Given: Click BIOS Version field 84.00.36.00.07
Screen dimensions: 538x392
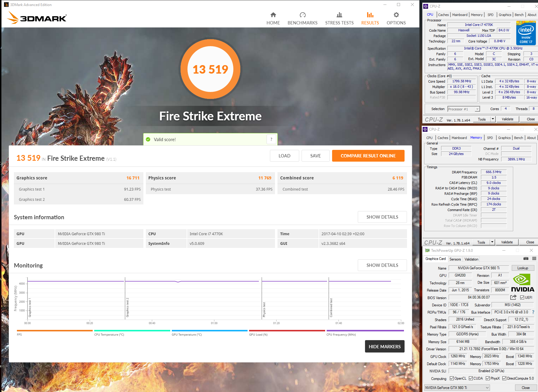Looking at the screenshot, I should point(479,297).
